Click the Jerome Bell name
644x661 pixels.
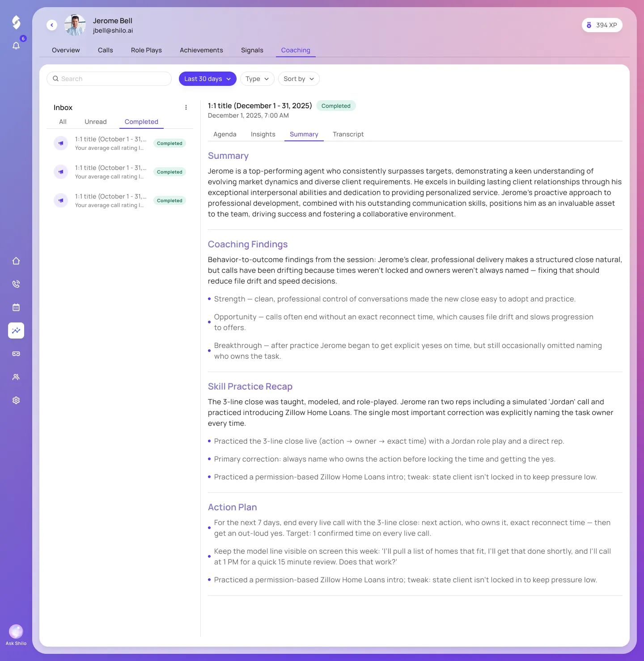click(113, 21)
